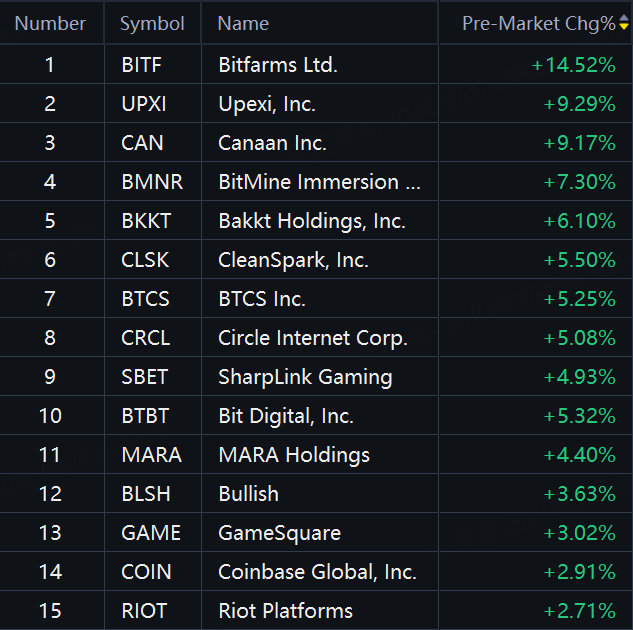Click the Name column header

243,24
